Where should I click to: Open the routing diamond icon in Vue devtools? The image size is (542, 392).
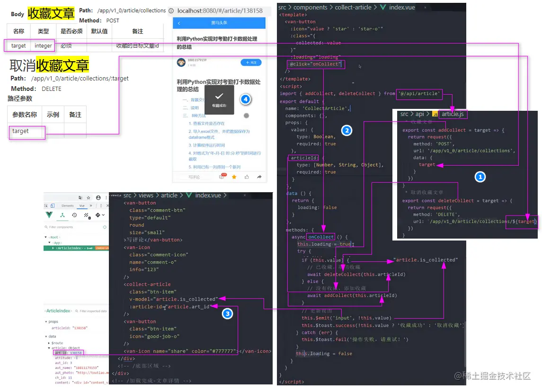[x=98, y=215]
